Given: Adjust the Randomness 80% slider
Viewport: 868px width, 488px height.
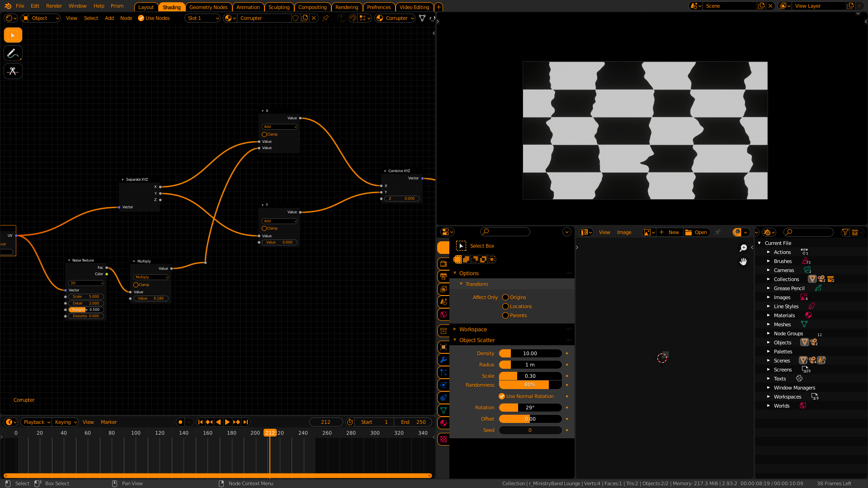Looking at the screenshot, I should pos(530,385).
